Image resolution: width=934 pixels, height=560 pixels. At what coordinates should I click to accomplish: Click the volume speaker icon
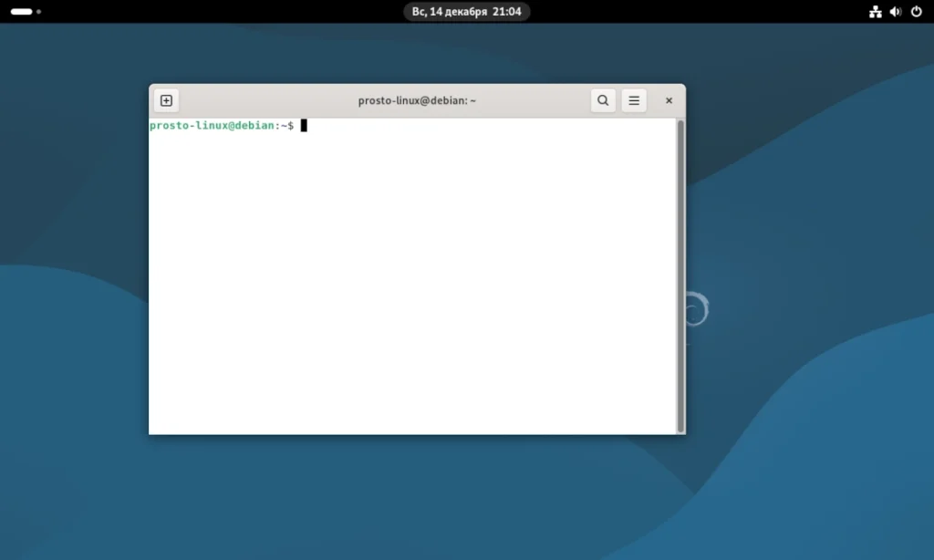click(896, 11)
